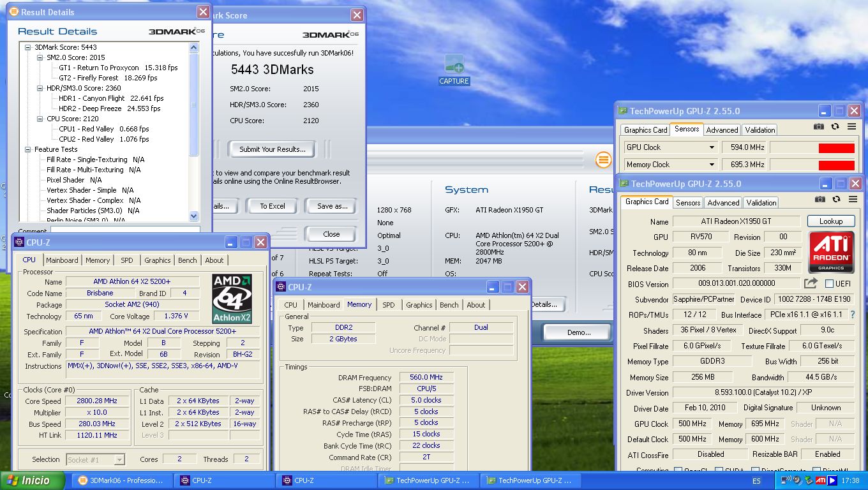Click Submit Your Results button
This screenshot has width=868, height=490.
[x=273, y=149]
